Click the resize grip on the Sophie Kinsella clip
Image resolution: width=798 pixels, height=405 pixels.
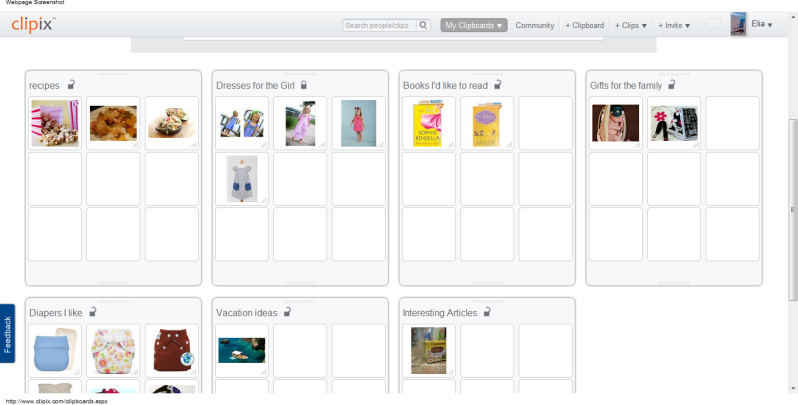[451, 146]
